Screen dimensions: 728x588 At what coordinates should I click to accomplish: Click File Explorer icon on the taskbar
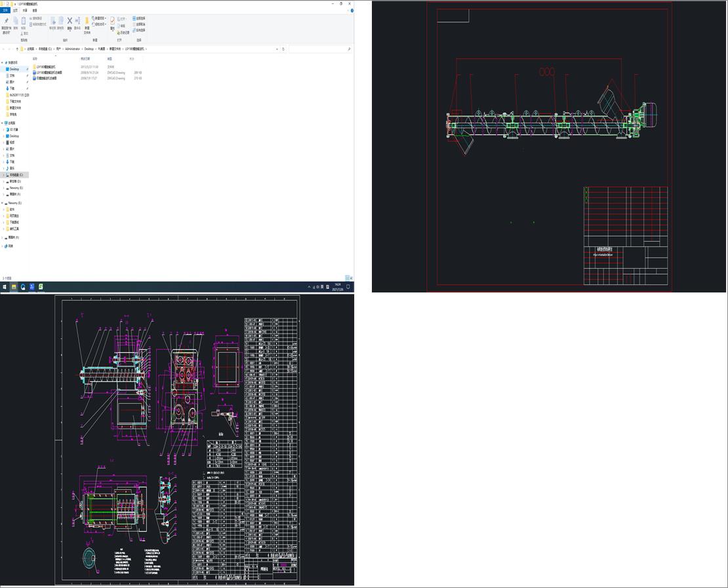point(14,287)
